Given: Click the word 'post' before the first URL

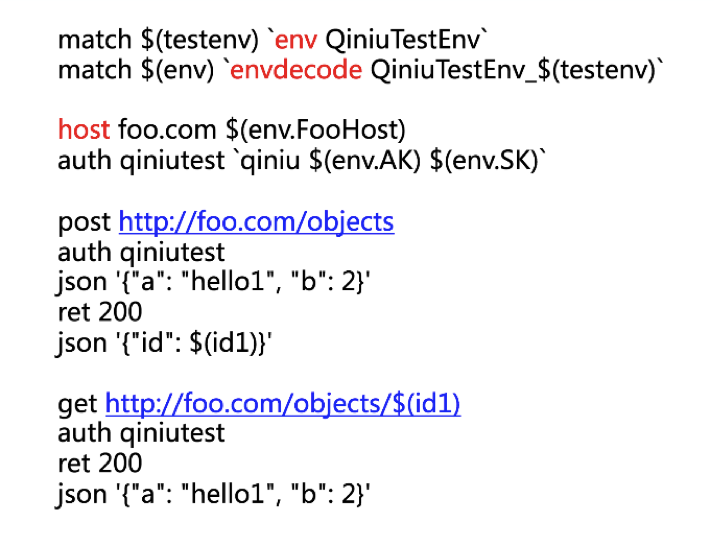Looking at the screenshot, I should click(84, 223).
